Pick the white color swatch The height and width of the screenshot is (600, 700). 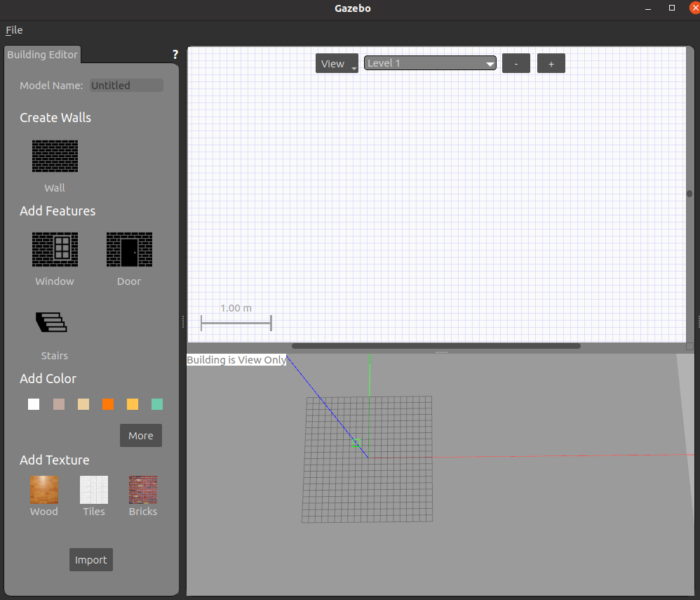[34, 404]
